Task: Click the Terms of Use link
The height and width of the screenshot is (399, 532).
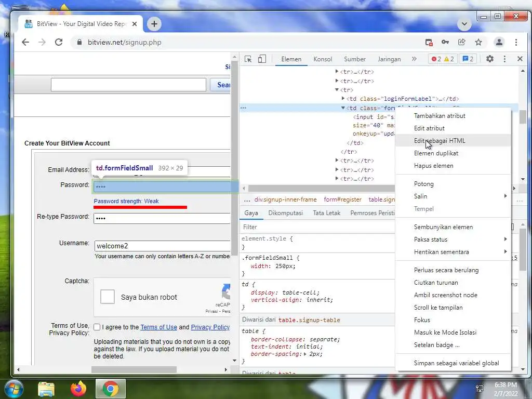Action: pos(159,327)
